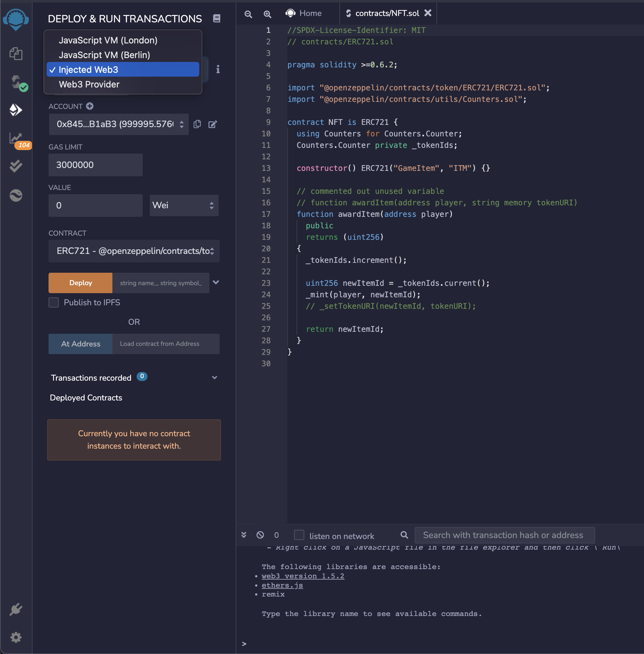Open the File Explorer sidebar icon
This screenshot has width=644, height=654.
click(x=16, y=53)
